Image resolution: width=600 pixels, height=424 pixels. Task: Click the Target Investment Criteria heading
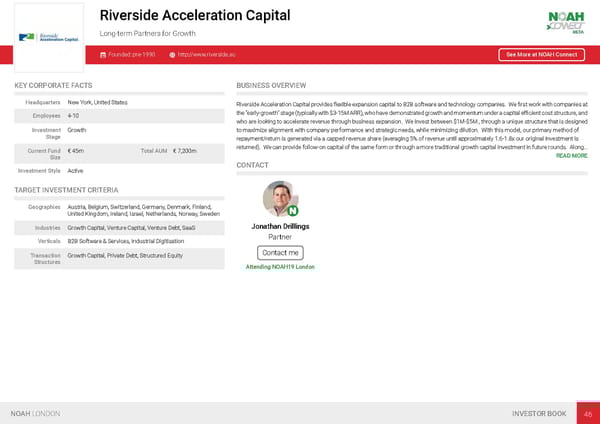pos(67,190)
